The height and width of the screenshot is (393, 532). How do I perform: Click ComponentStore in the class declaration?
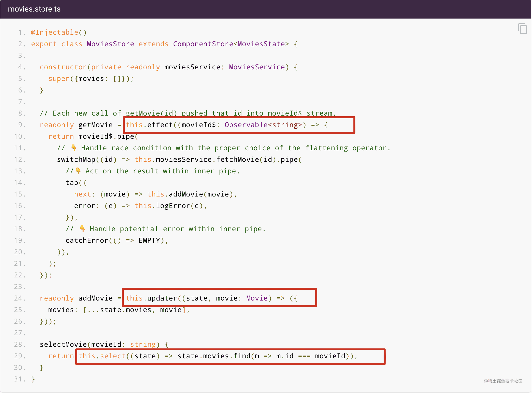(203, 44)
